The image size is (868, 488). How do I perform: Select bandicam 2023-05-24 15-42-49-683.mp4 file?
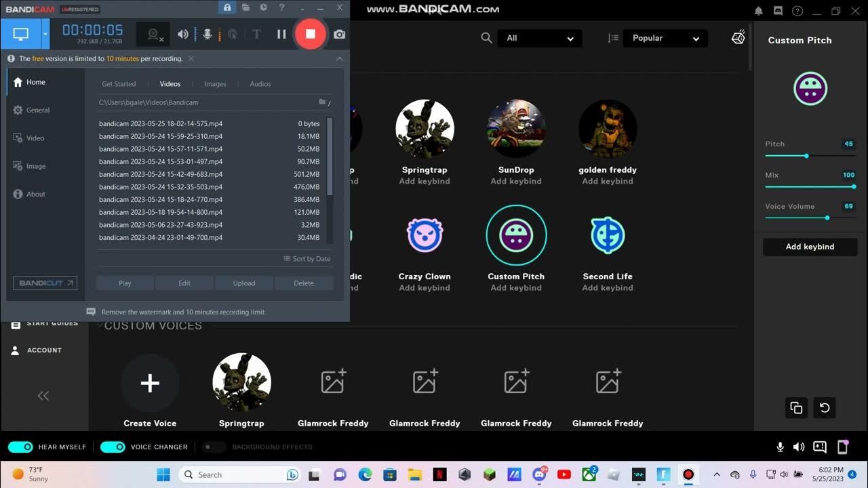[209, 174]
